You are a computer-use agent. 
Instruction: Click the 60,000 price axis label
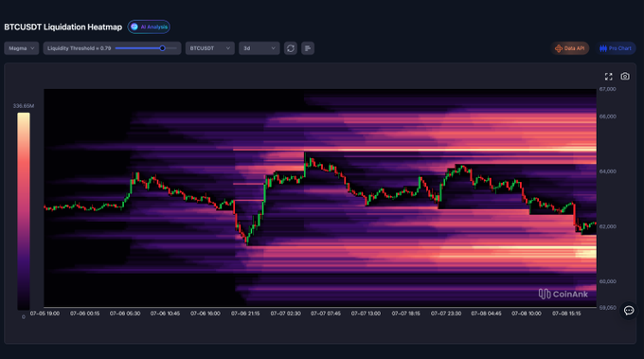click(607, 281)
